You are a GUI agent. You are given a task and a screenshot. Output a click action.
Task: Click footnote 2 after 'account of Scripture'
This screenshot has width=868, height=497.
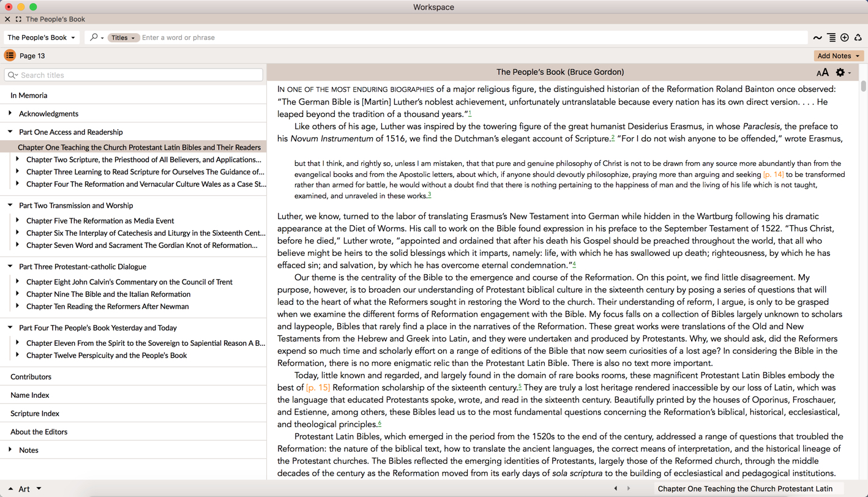(x=613, y=138)
